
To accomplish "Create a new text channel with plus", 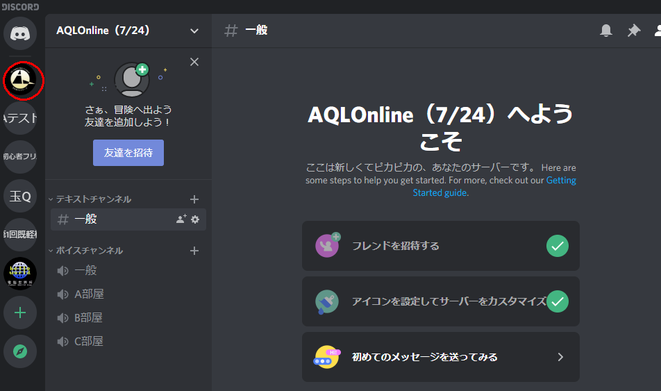I will pyautogui.click(x=194, y=199).
